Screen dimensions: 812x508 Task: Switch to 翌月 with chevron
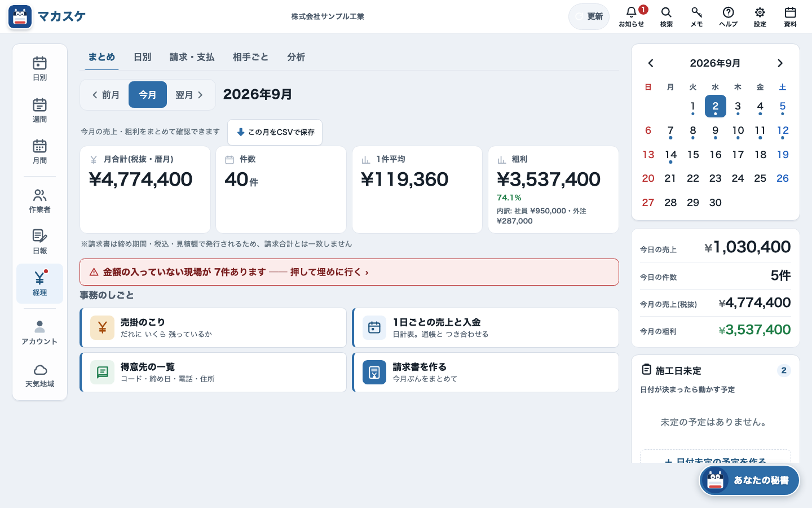(189, 95)
